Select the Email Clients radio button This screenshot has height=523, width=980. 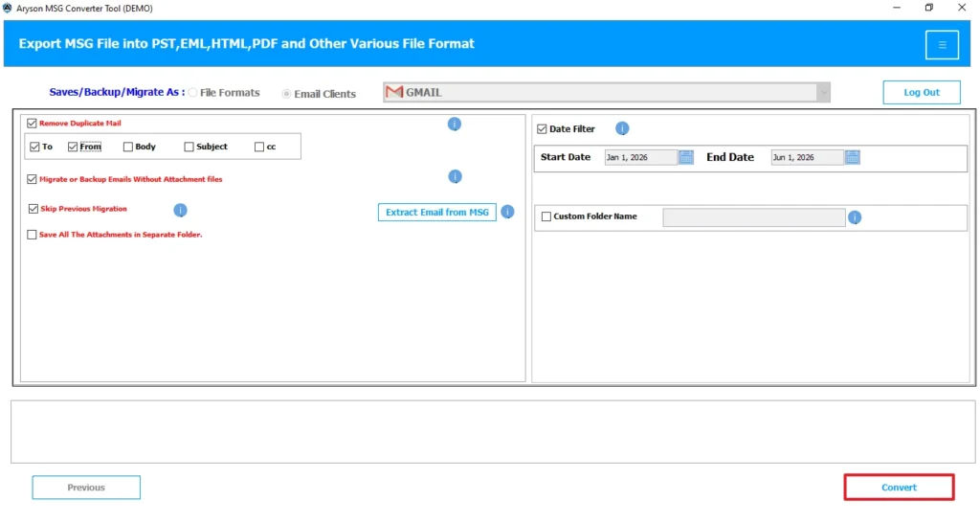[286, 94]
